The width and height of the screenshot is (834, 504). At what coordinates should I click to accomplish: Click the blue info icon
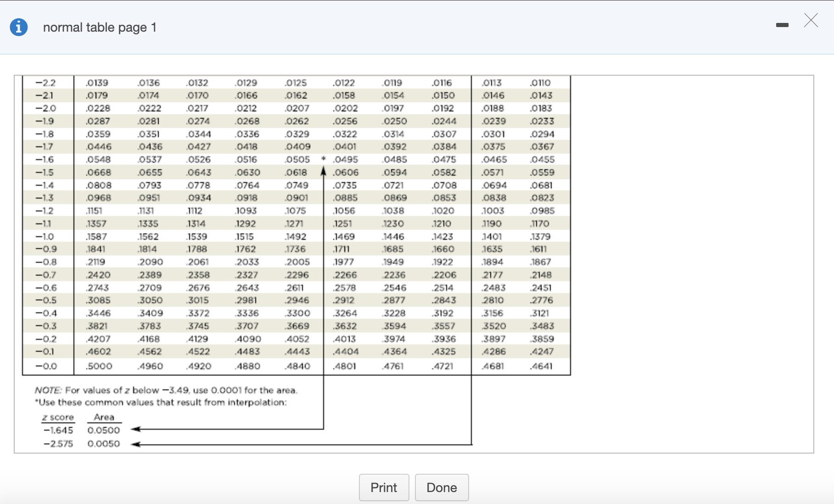[19, 28]
